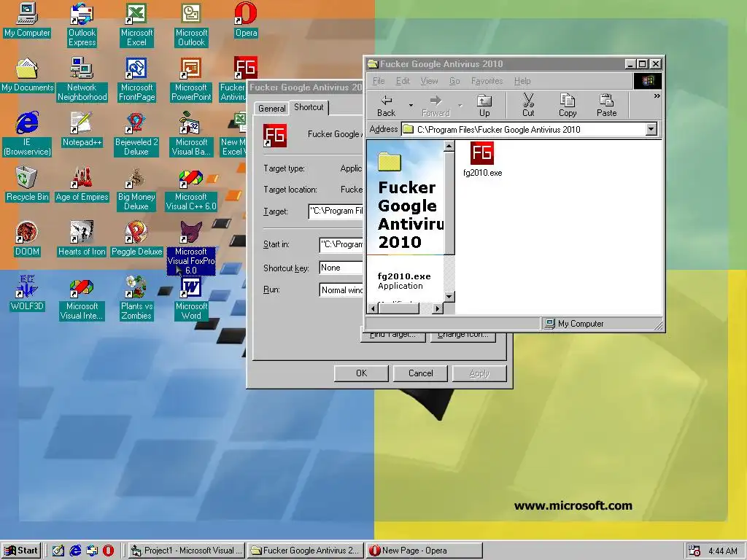Open Edit menu in folder window
Image resolution: width=747 pixels, height=560 pixels.
pyautogui.click(x=403, y=81)
